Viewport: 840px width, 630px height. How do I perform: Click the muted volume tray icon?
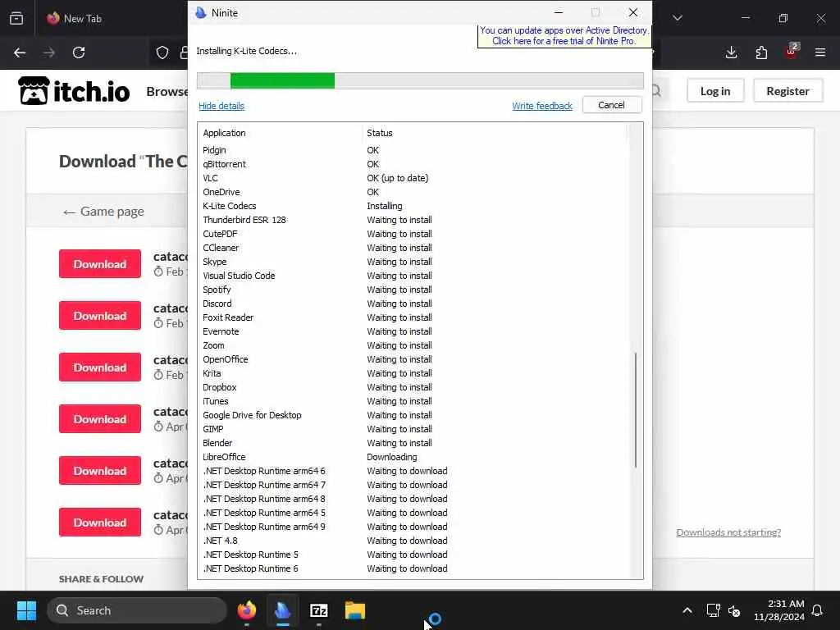point(734,610)
